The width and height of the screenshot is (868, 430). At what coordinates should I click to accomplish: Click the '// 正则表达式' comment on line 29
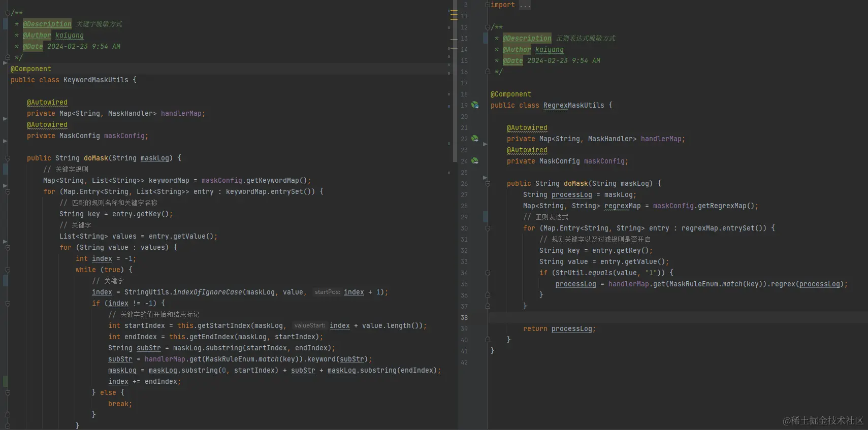pyautogui.click(x=545, y=217)
